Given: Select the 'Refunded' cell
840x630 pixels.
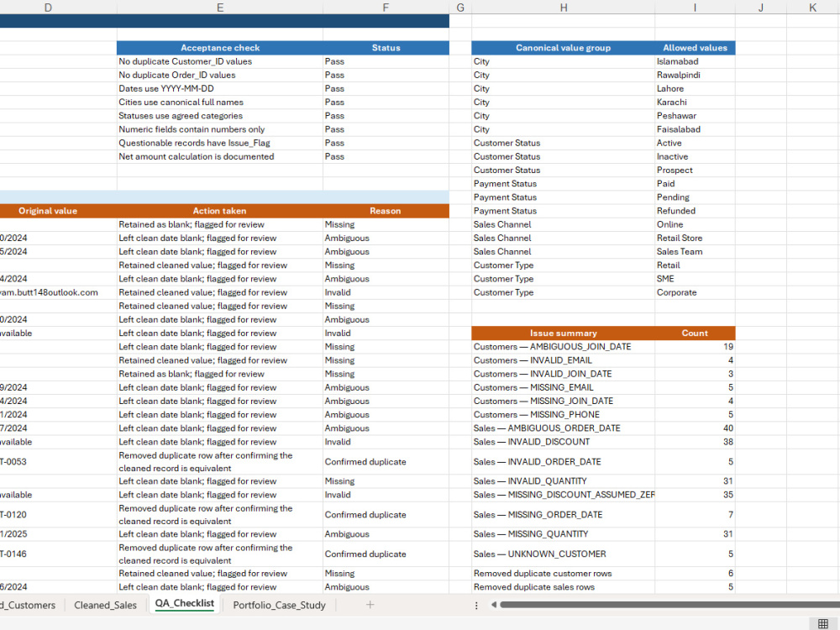Looking at the screenshot, I should 695,211.
